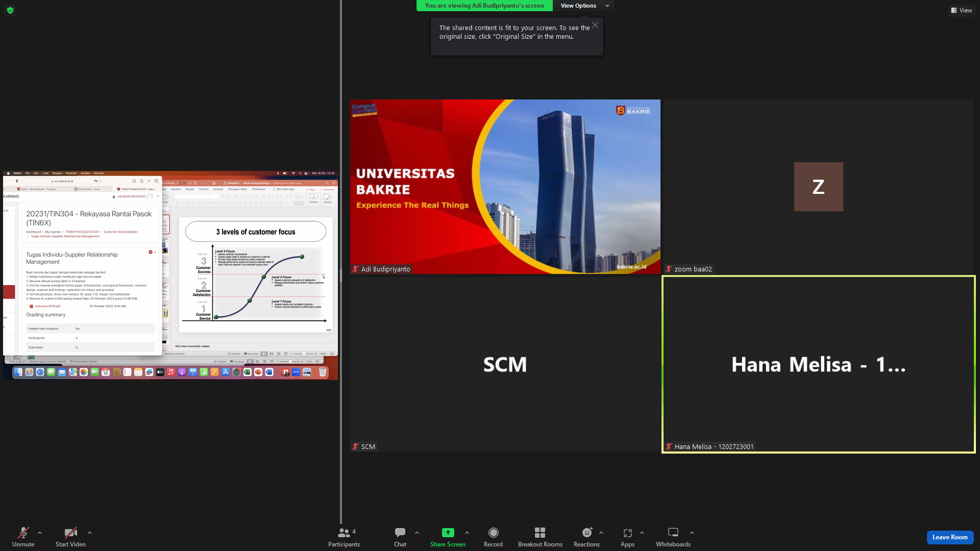
Task: Click the muted mic icon on SCM tile
Action: point(355,446)
